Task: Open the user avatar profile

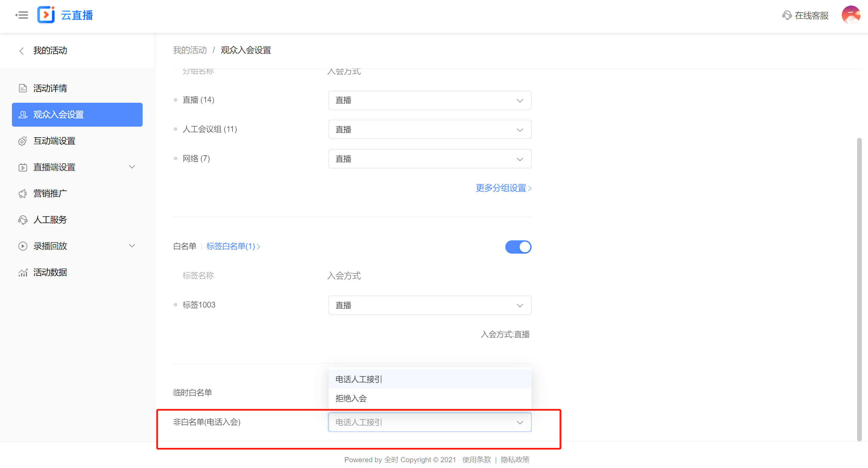Action: pos(851,15)
